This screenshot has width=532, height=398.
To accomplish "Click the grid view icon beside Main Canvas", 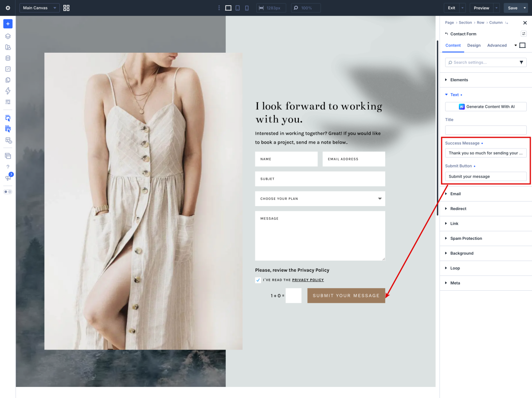I will coord(66,8).
